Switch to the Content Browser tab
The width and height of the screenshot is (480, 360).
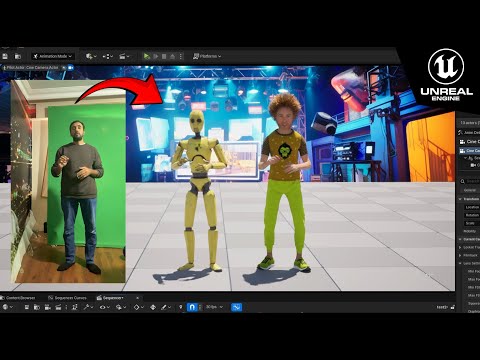tap(19, 298)
